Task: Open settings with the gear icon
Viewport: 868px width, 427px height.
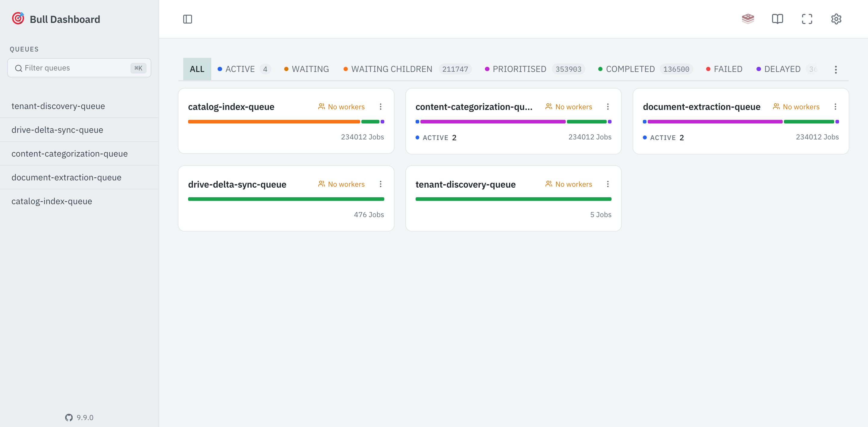Action: [836, 19]
